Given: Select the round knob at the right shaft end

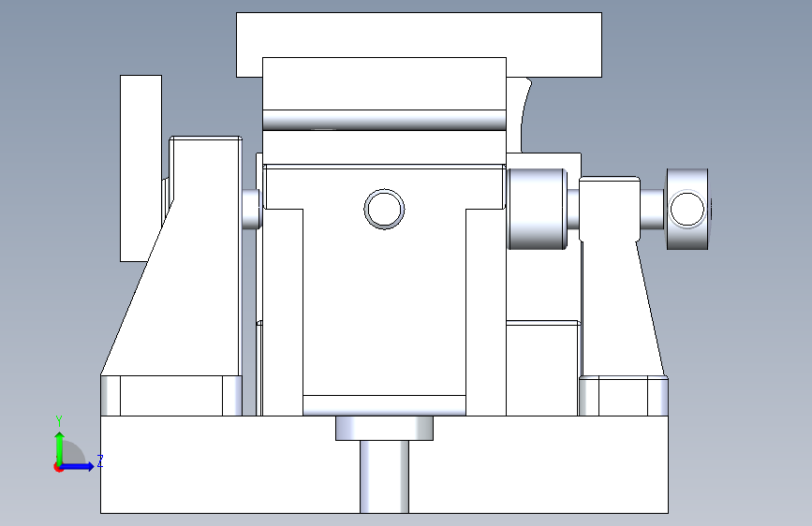Looking at the screenshot, I should 687,209.
